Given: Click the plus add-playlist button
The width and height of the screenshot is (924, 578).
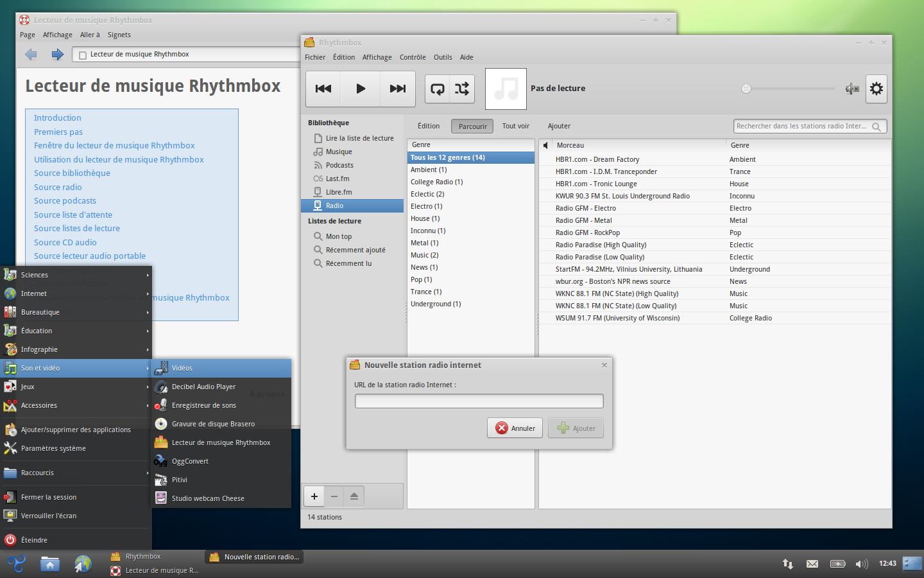Looking at the screenshot, I should click(x=314, y=496).
